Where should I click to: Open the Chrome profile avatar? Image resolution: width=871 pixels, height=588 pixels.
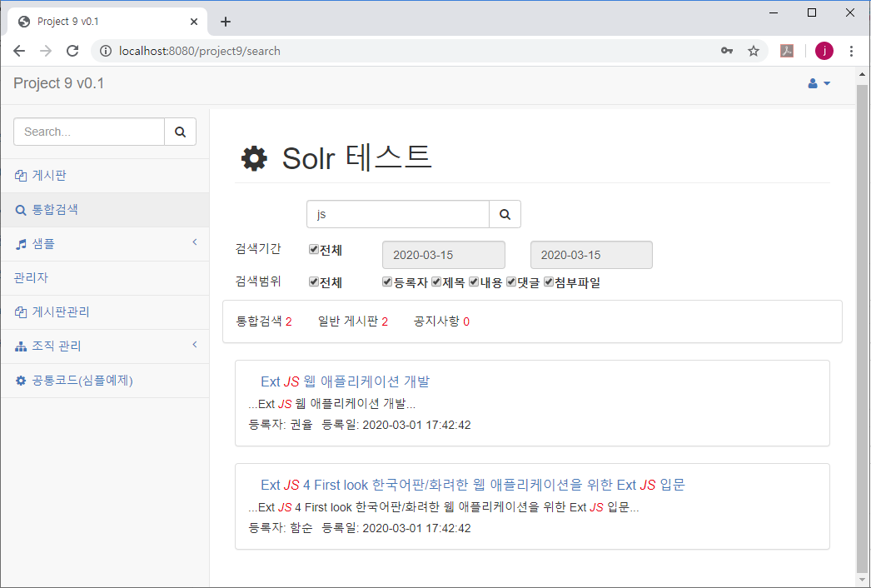coord(824,51)
